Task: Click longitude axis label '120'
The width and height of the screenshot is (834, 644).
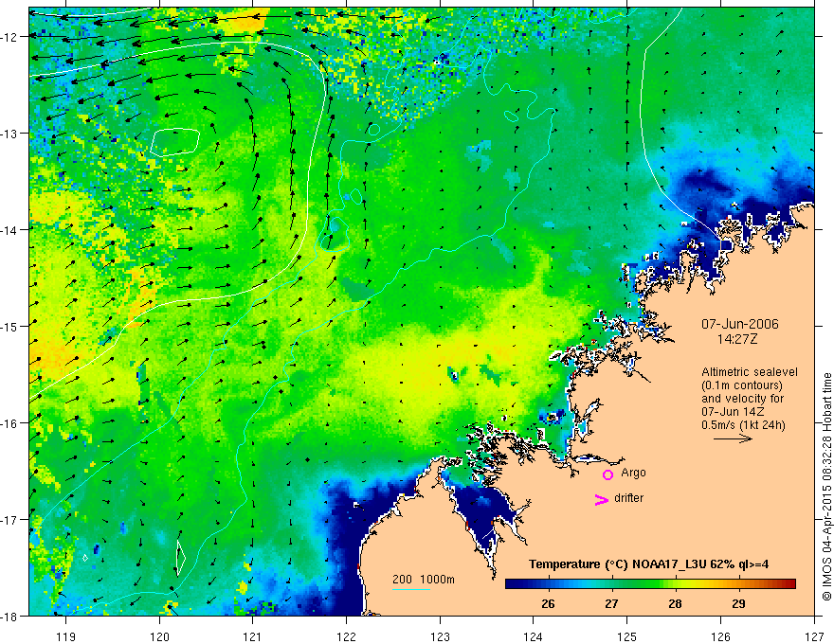Action: (x=159, y=635)
